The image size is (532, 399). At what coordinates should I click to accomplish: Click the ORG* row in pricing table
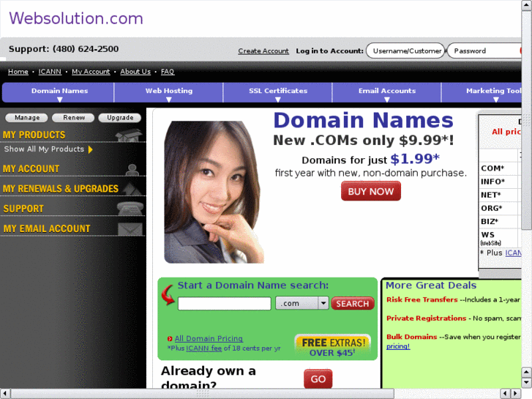499,208
